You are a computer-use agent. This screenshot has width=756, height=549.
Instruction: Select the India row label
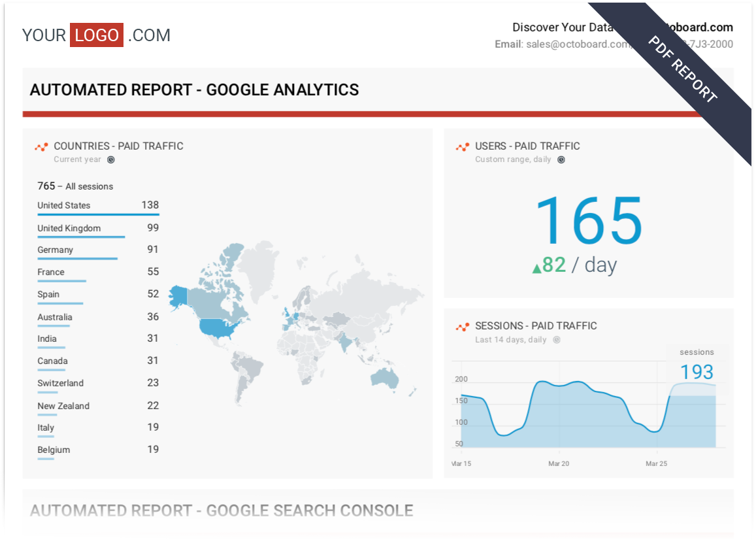47,339
